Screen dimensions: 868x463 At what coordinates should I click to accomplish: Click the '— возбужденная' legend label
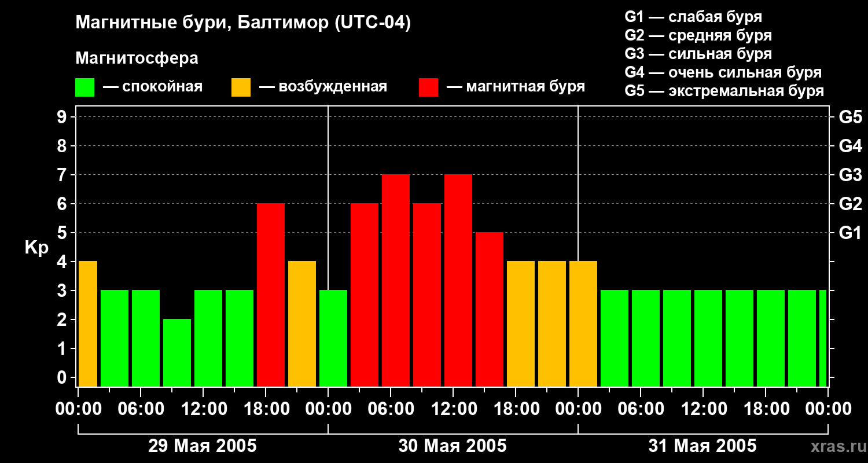pos(323,87)
